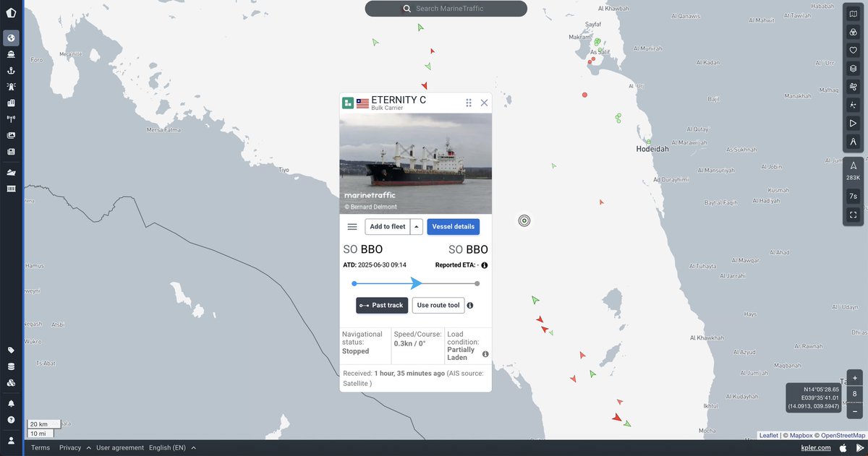868x456 pixels.
Task: Click the MarineTraffic logo in sidebar
Action: 11,14
